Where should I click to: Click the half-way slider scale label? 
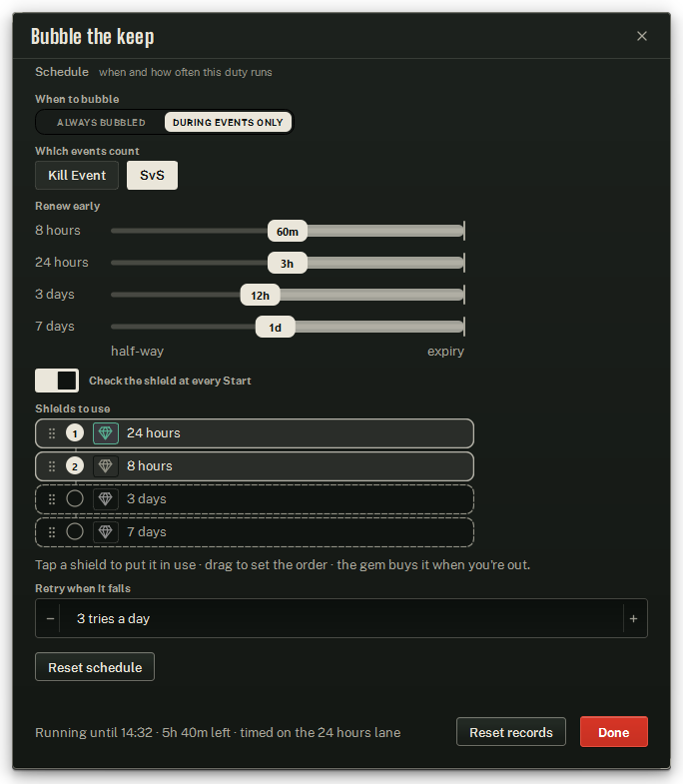pyautogui.click(x=138, y=351)
